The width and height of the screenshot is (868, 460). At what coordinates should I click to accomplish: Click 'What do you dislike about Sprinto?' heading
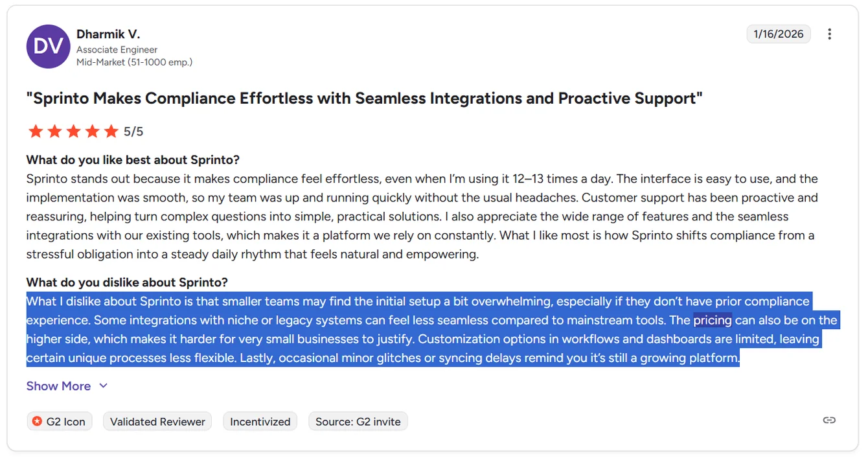pos(127,282)
